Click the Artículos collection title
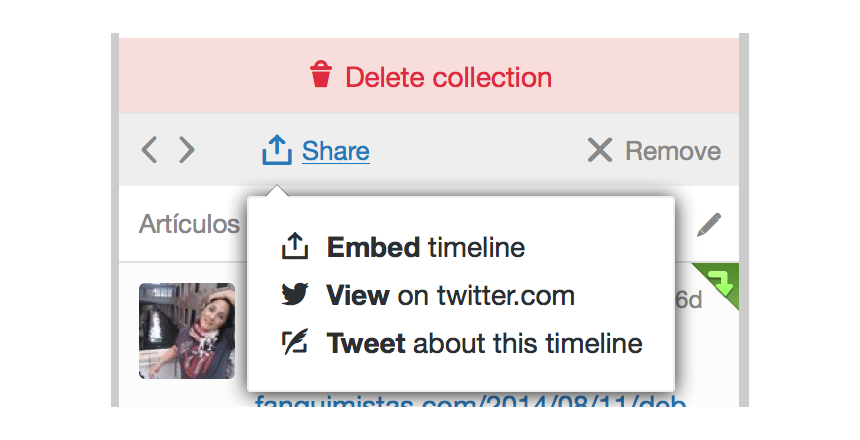The image size is (860, 440). click(189, 224)
